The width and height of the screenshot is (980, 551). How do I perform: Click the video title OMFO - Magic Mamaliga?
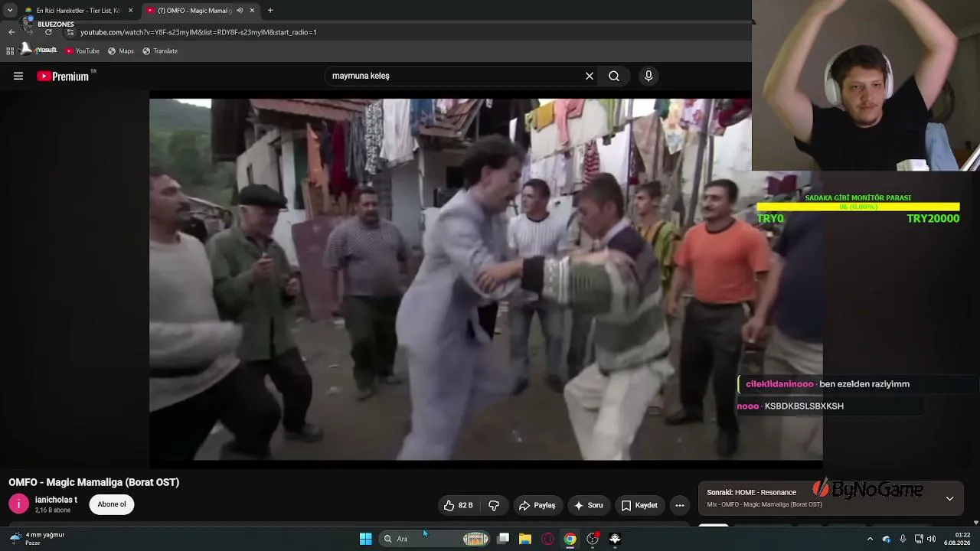(94, 482)
